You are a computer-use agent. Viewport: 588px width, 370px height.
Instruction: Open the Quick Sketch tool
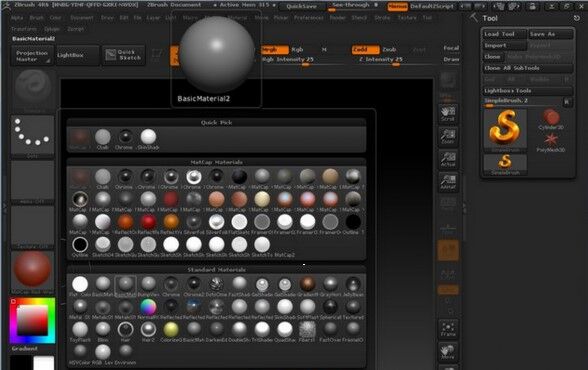124,55
